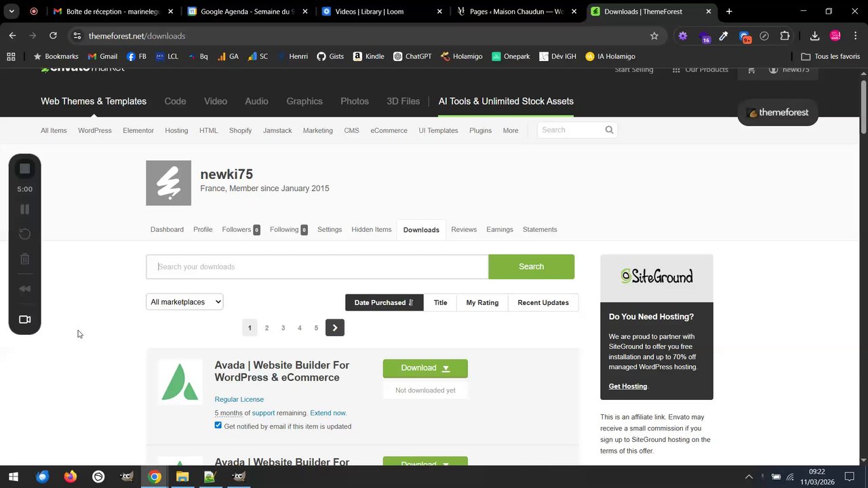Open the Gmail bookmark
Viewport: 868px width, 488px height.
102,56
